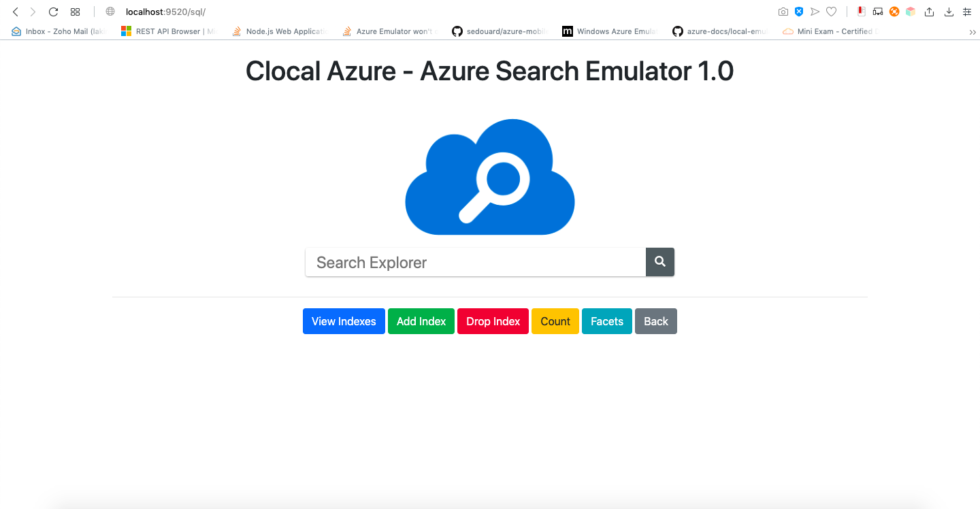Open the Mini Exam - Certified bookmark
The height and width of the screenshot is (509, 980).
point(830,31)
